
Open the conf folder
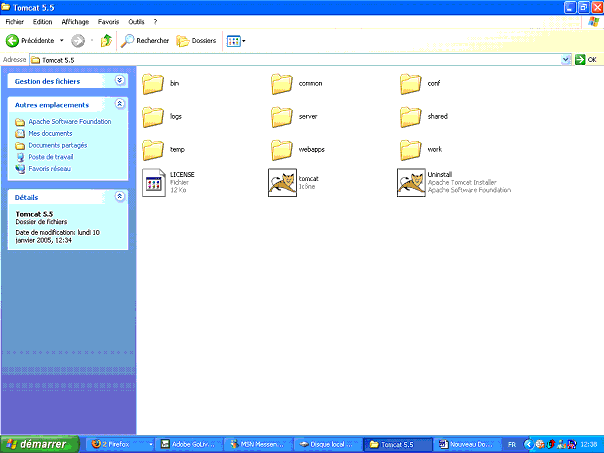coord(411,83)
